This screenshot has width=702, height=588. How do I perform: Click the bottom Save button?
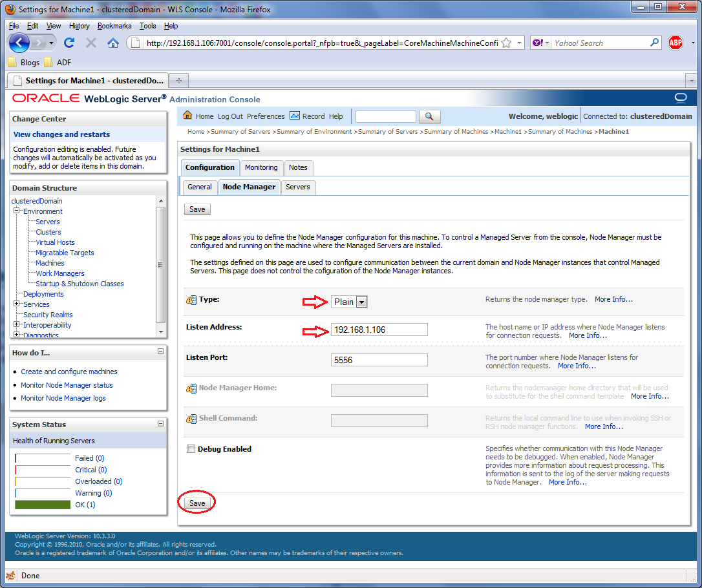(x=197, y=503)
